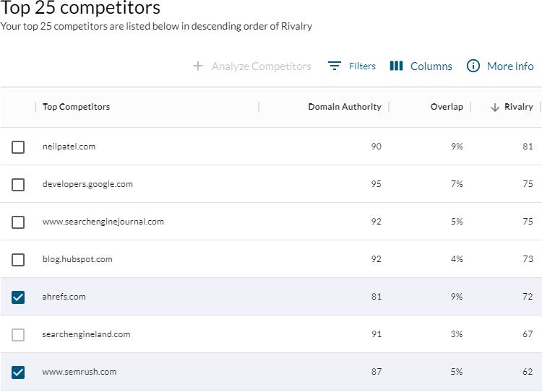Sort by Overlap column header

pyautogui.click(x=447, y=107)
